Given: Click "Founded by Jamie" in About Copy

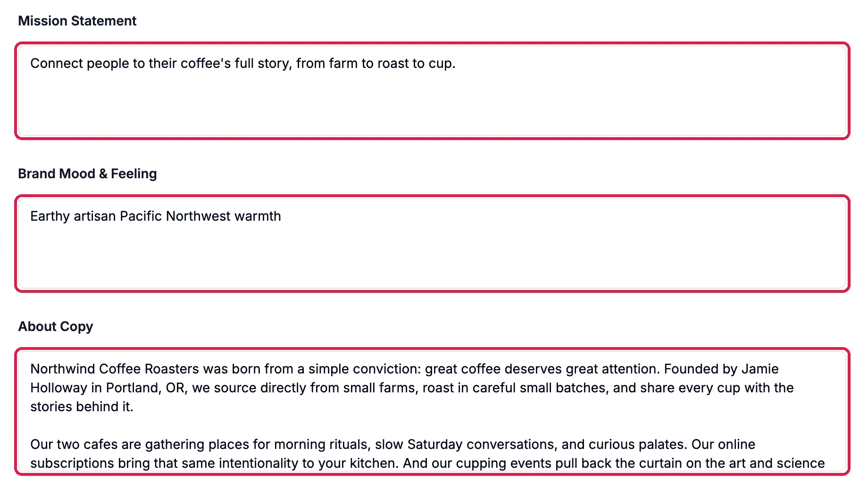Looking at the screenshot, I should (x=721, y=369).
